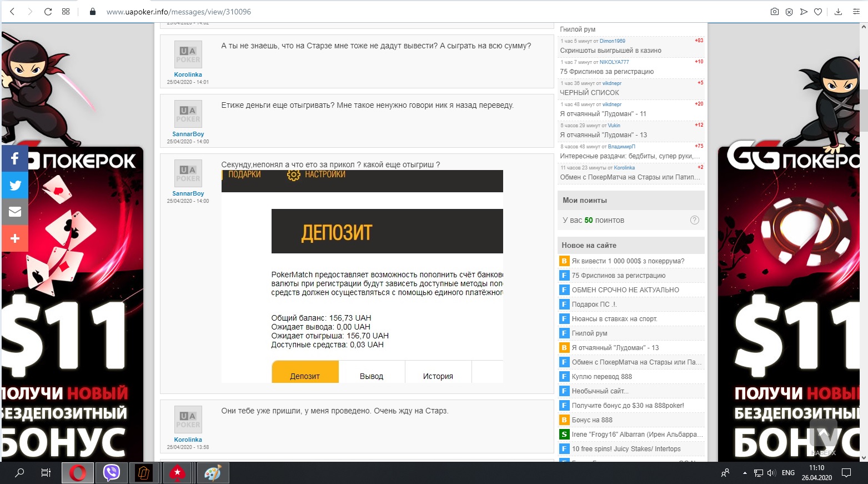Image resolution: width=868 pixels, height=484 pixels.
Task: Open the ad blocker shield icon
Action: coord(789,12)
